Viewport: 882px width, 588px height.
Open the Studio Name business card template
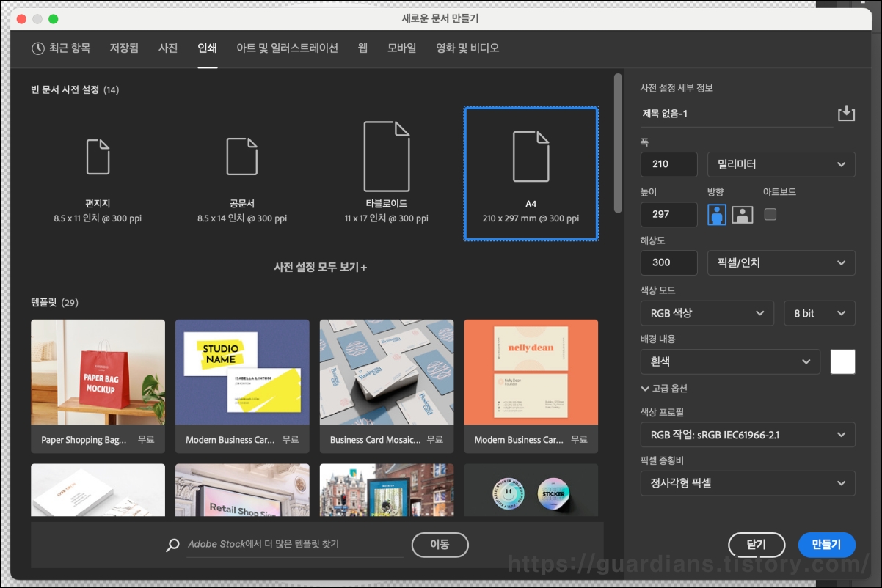(242, 373)
